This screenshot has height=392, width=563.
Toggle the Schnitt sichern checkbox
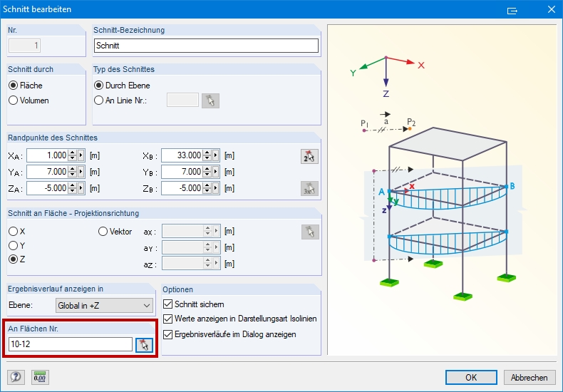(x=167, y=304)
